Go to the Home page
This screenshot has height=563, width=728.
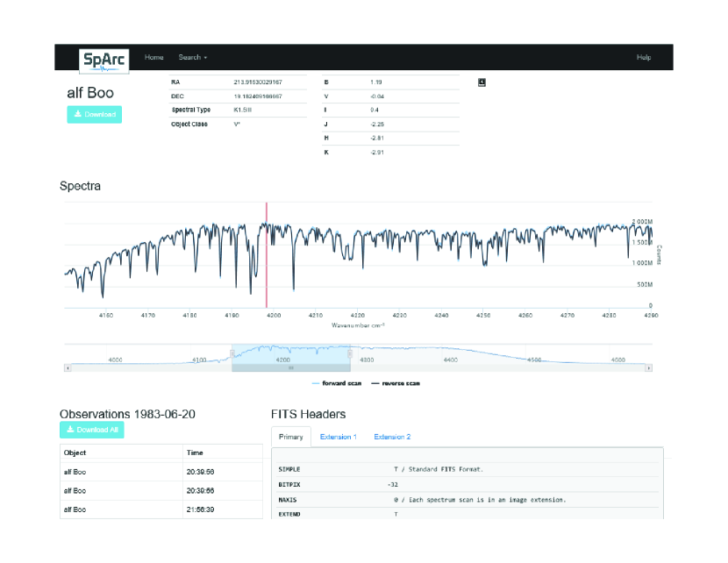pos(153,58)
